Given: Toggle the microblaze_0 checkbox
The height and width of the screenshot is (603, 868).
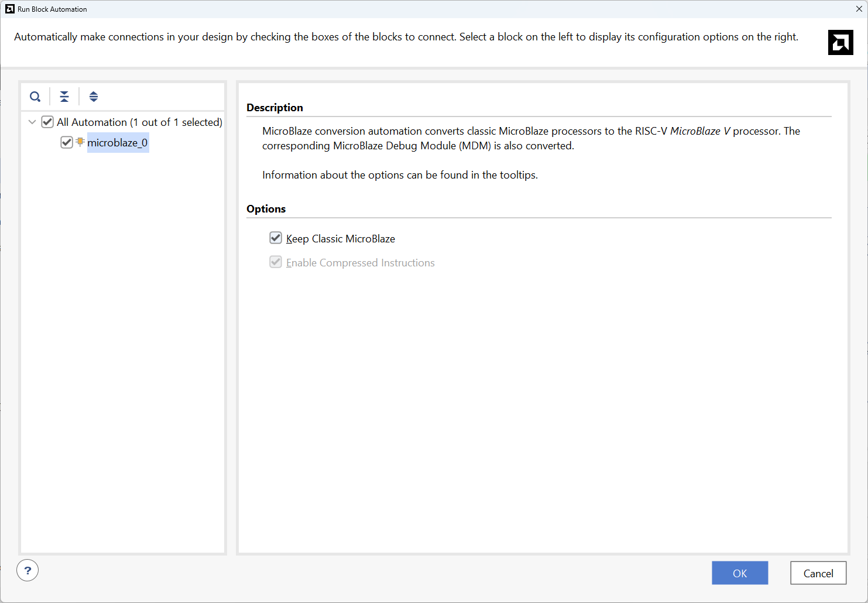Looking at the screenshot, I should tap(67, 142).
